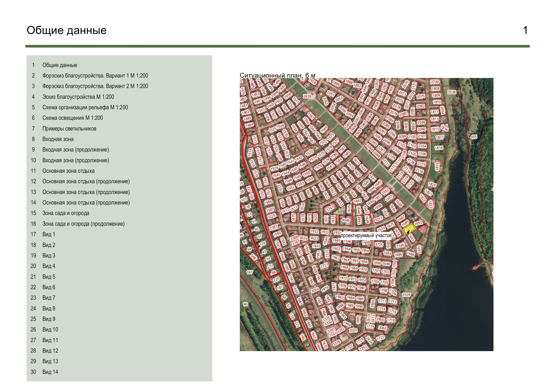Click parcel label 1817 on the map
Image resolution: width=555 pixels, height=392 pixels.
(440, 137)
